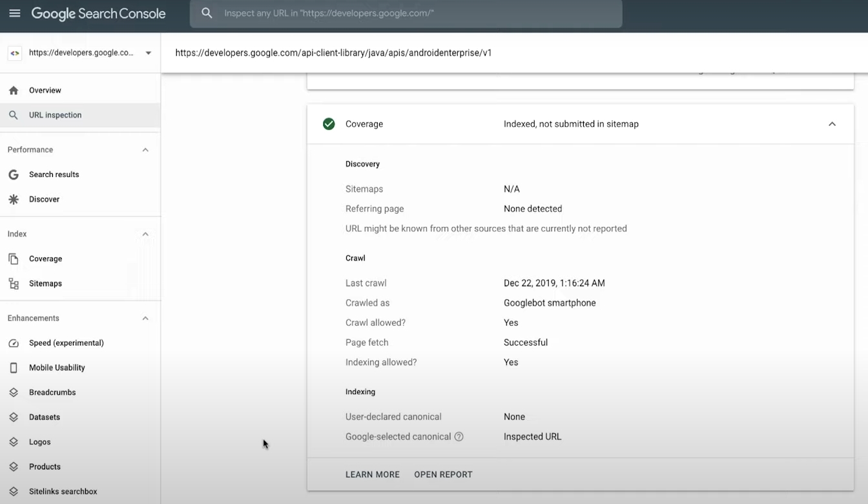Click the Coverage card title
Image resolution: width=868 pixels, height=504 pixels.
click(364, 124)
